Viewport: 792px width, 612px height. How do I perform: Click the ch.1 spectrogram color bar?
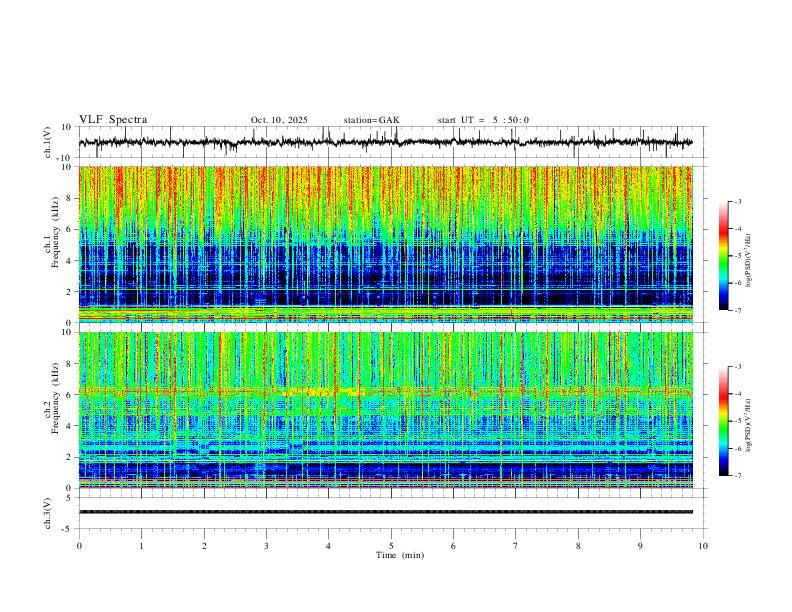pos(724,256)
